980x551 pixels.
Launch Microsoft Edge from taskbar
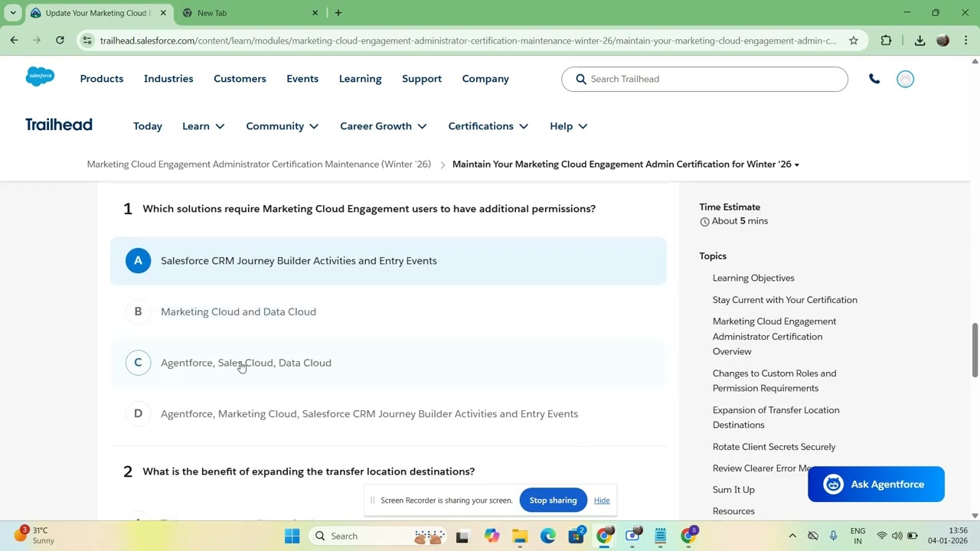548,536
